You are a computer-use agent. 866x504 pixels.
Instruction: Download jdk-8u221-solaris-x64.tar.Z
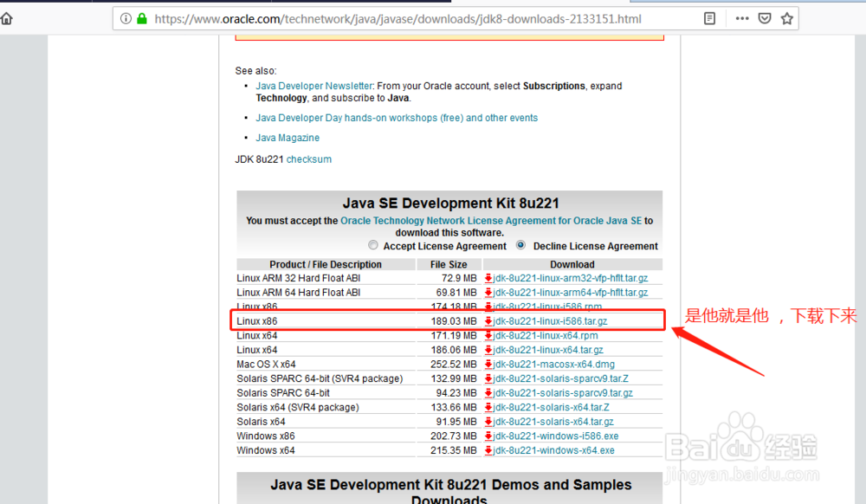[551, 407]
